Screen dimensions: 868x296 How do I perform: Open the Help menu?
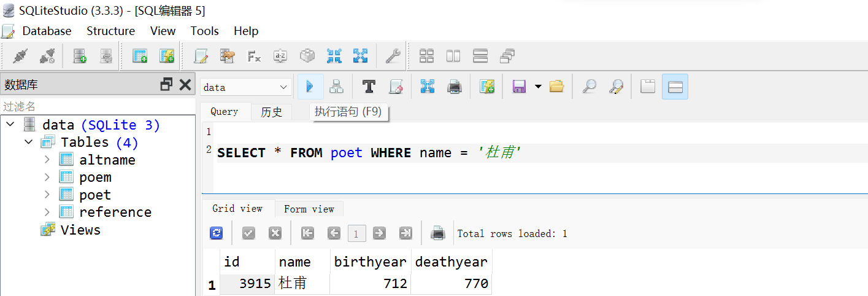246,31
